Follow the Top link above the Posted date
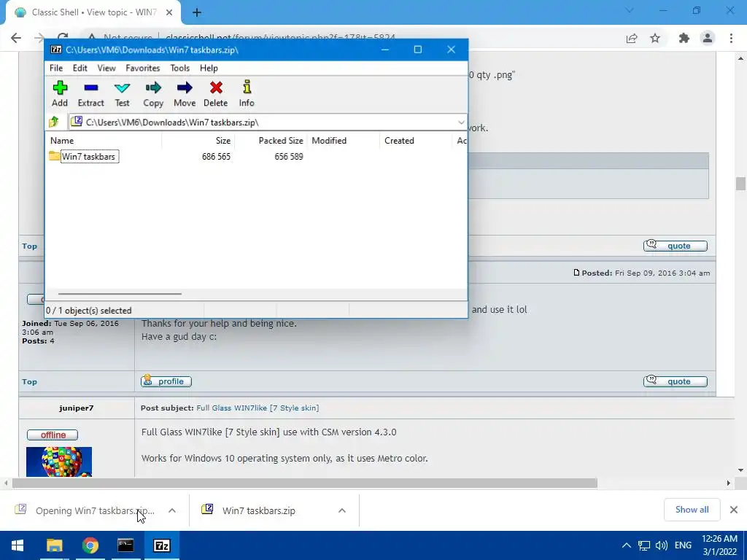The width and height of the screenshot is (747, 560). click(x=29, y=246)
